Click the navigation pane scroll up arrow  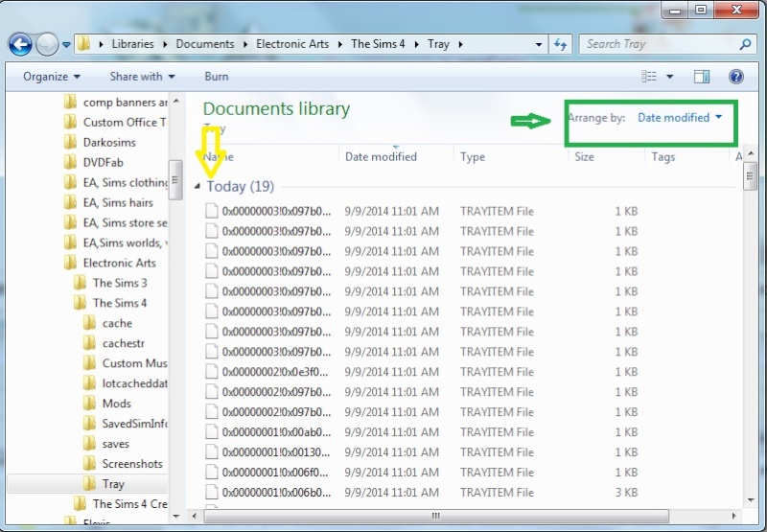[x=176, y=102]
